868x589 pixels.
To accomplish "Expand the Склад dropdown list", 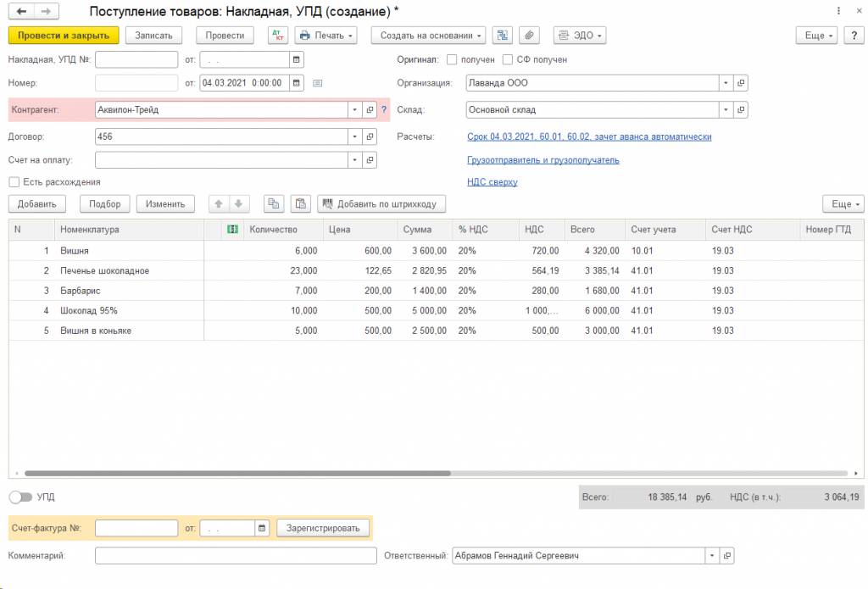I will 726,109.
